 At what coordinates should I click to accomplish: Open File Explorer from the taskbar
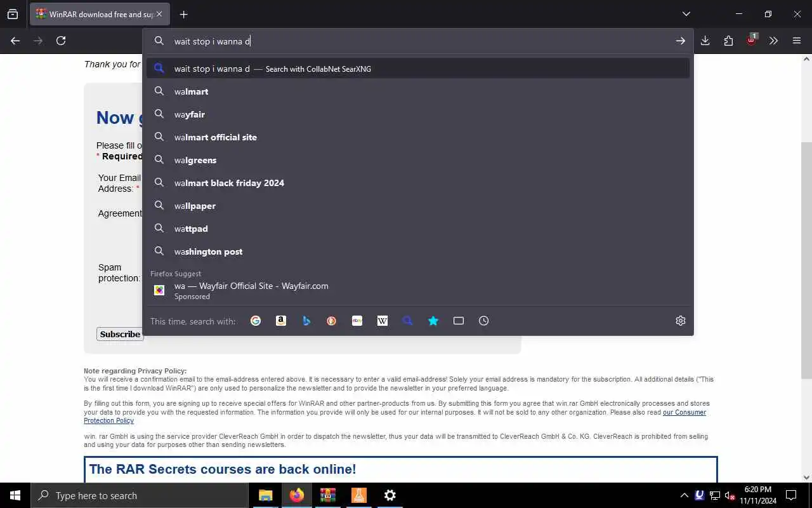click(x=265, y=495)
